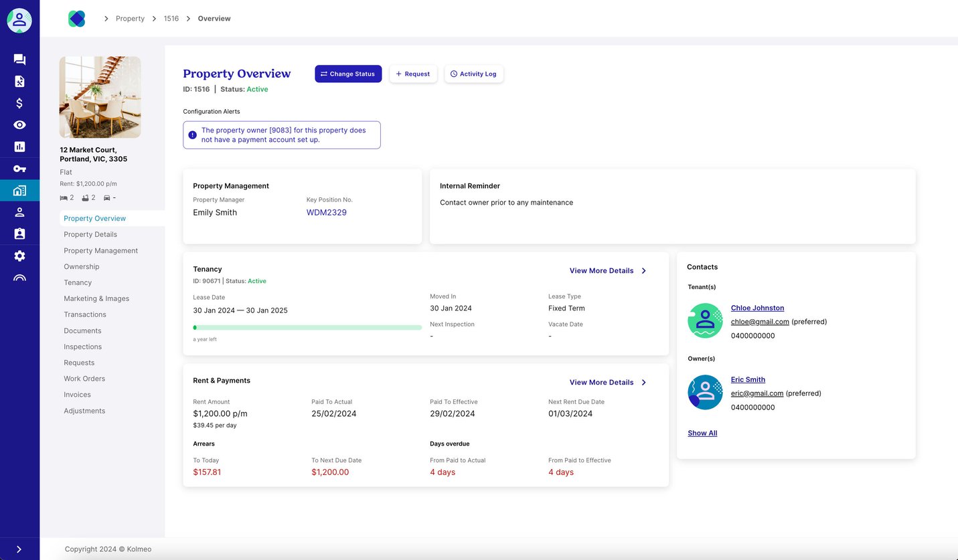Open Inspections section in side menu
The height and width of the screenshot is (560, 958).
83,347
